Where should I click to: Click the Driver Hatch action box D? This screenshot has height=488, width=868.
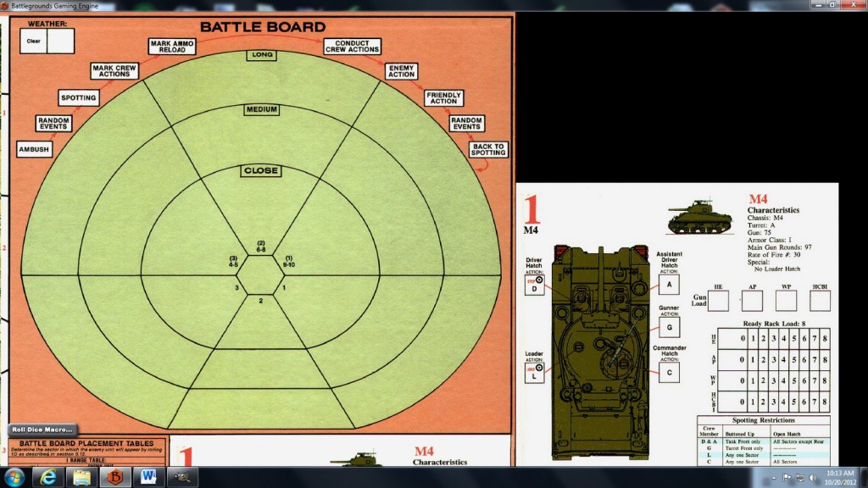pyautogui.click(x=534, y=285)
